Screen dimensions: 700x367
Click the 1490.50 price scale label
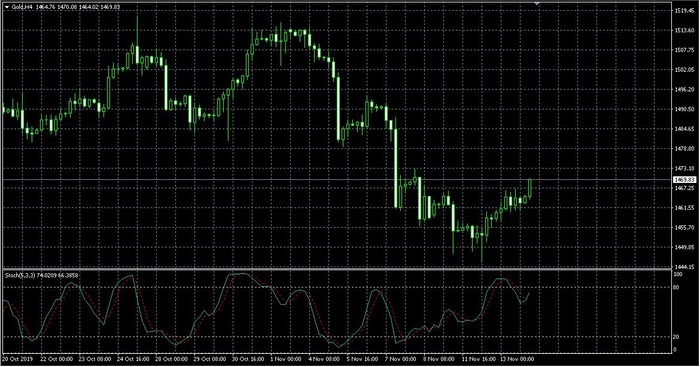[684, 109]
